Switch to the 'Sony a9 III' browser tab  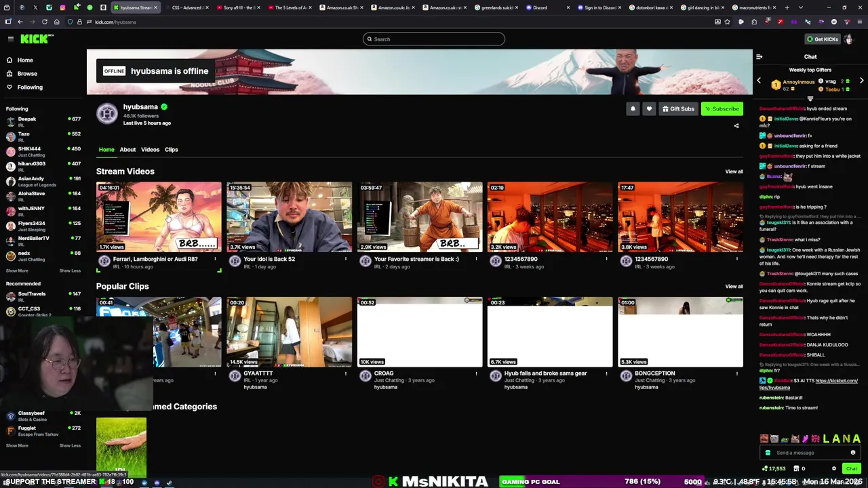point(239,7)
